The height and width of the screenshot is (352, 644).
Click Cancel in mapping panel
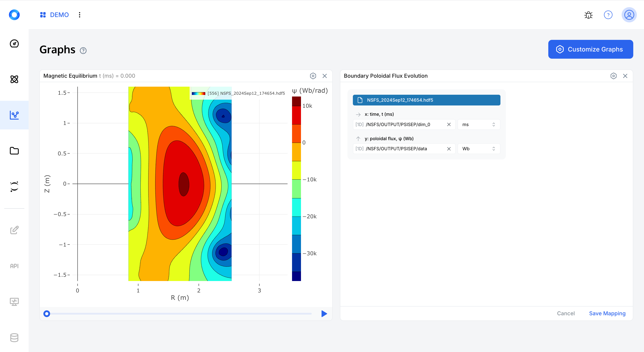coord(566,313)
